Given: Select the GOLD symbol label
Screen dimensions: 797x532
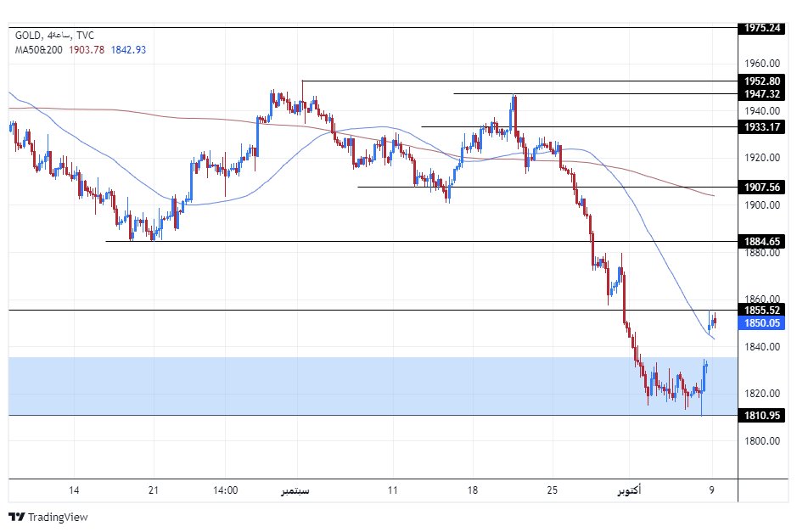Looking at the screenshot, I should point(29,35).
